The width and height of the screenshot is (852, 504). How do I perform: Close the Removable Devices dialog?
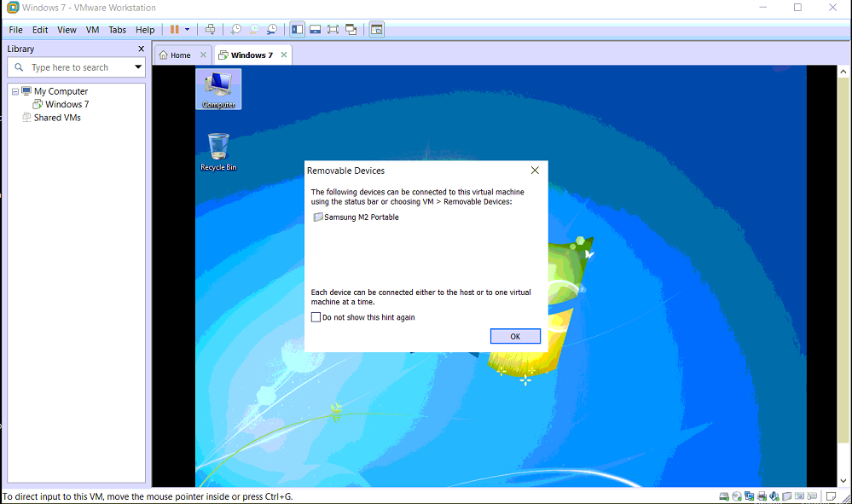pos(535,171)
